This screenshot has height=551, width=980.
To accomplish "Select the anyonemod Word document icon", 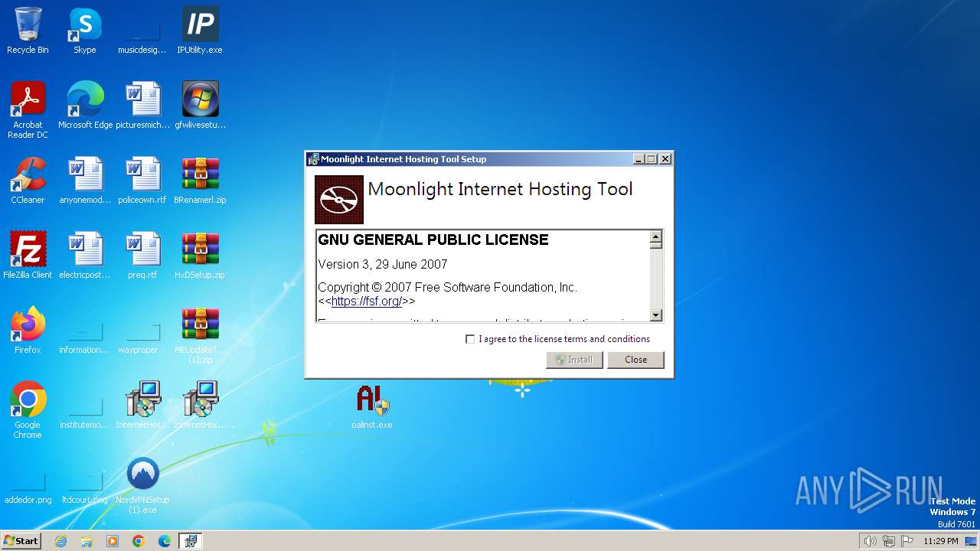I will [85, 181].
